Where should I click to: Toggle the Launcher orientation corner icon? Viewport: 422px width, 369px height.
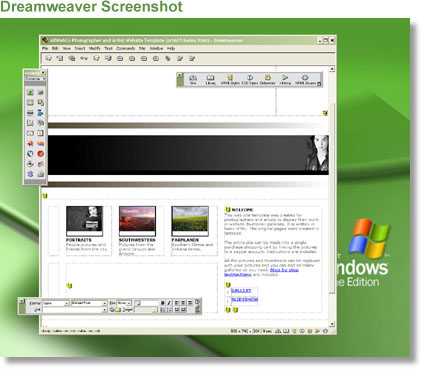(x=319, y=84)
